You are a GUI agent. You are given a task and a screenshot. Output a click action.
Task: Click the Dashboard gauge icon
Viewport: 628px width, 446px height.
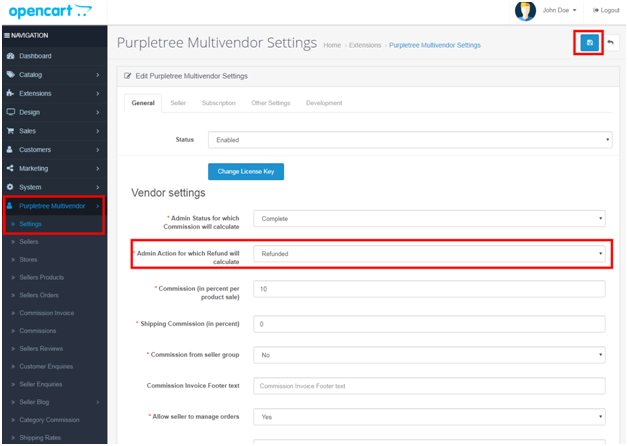click(11, 56)
